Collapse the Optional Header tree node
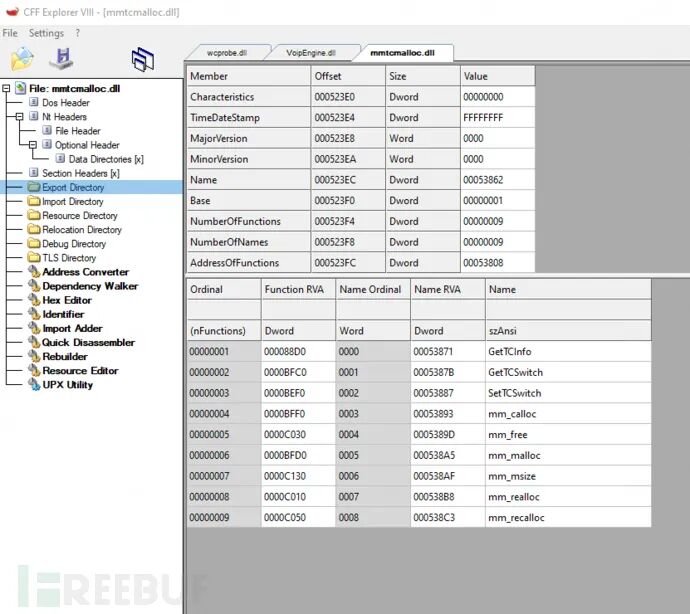 (x=33, y=145)
